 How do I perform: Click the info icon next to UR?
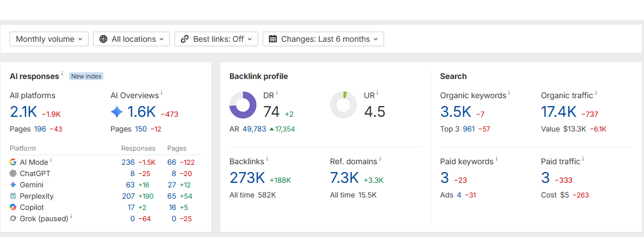coord(377,93)
